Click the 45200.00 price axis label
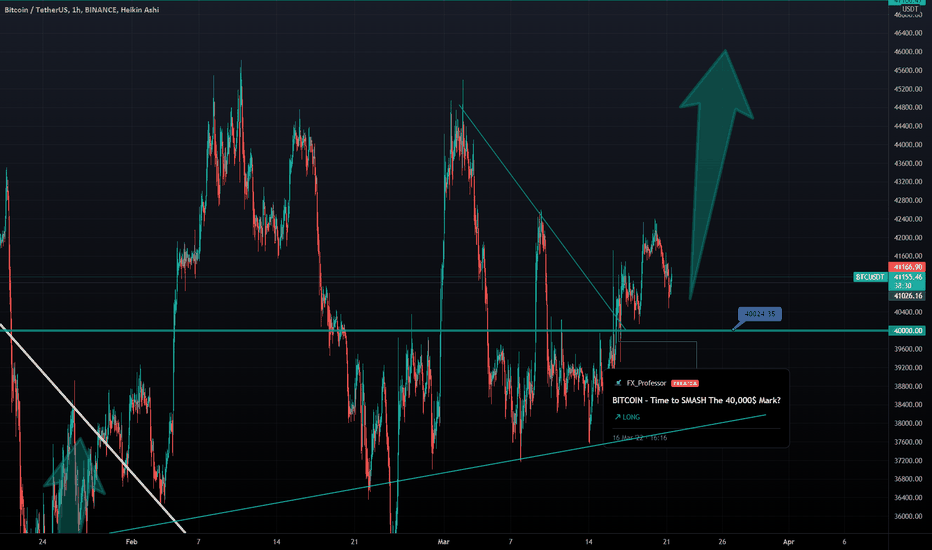The height and width of the screenshot is (550, 932). (908, 89)
